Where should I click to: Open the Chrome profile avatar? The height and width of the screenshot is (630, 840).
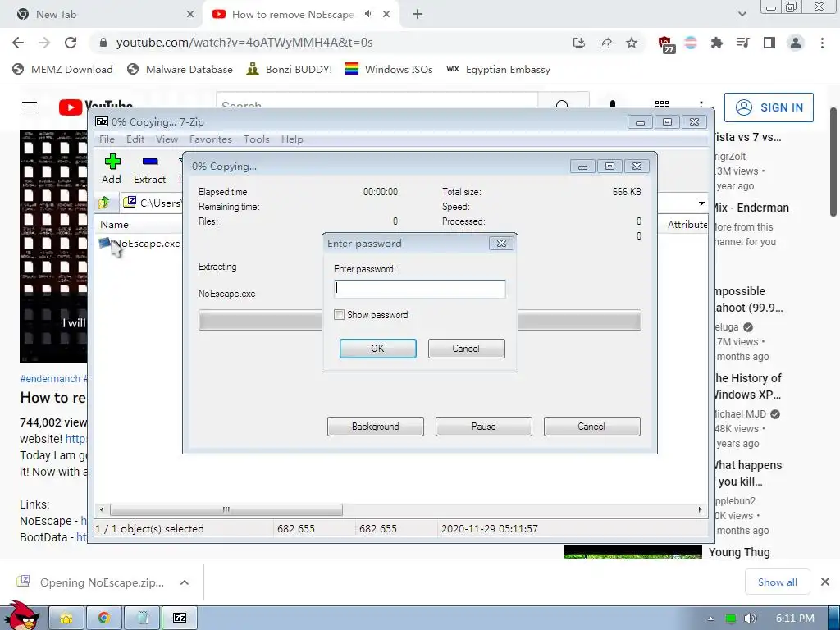[796, 43]
